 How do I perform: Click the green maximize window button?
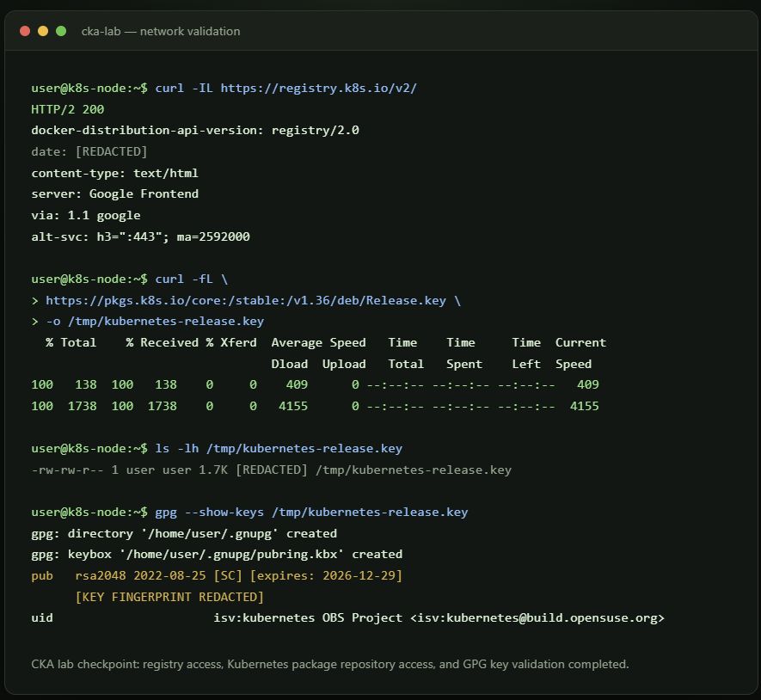(61, 31)
